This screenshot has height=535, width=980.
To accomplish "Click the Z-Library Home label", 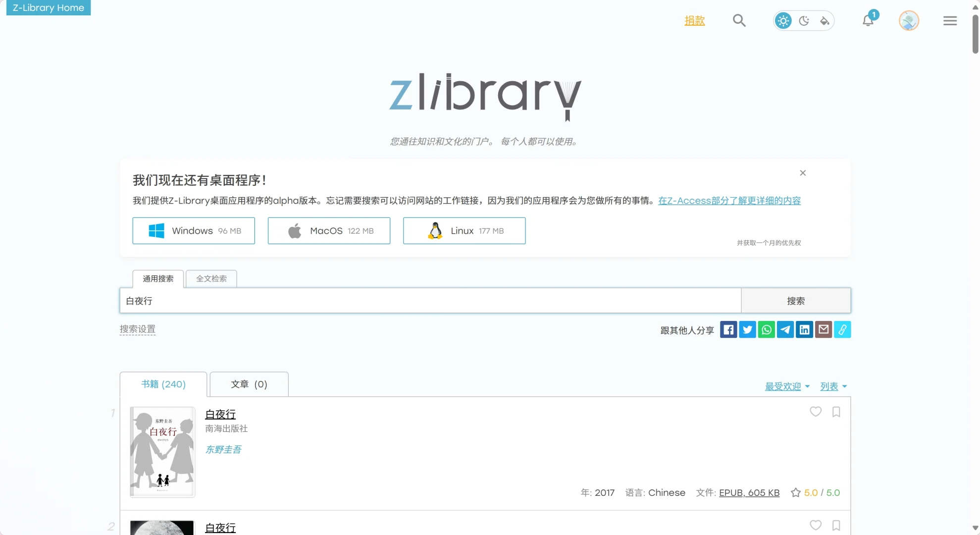I will pyautogui.click(x=49, y=7).
